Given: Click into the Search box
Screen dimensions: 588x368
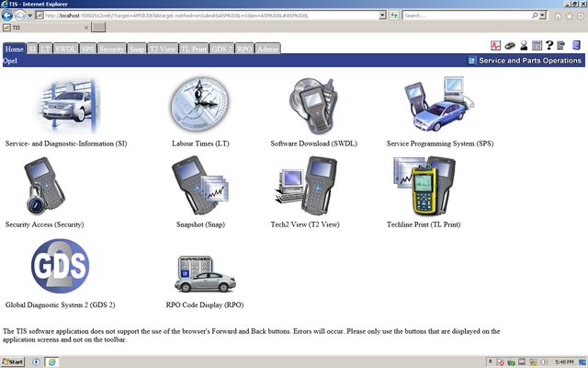Looking at the screenshot, I should (467, 16).
